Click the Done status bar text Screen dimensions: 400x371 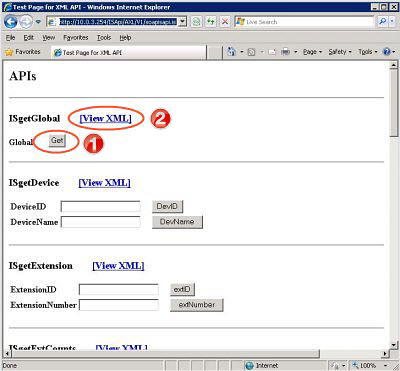point(10,366)
